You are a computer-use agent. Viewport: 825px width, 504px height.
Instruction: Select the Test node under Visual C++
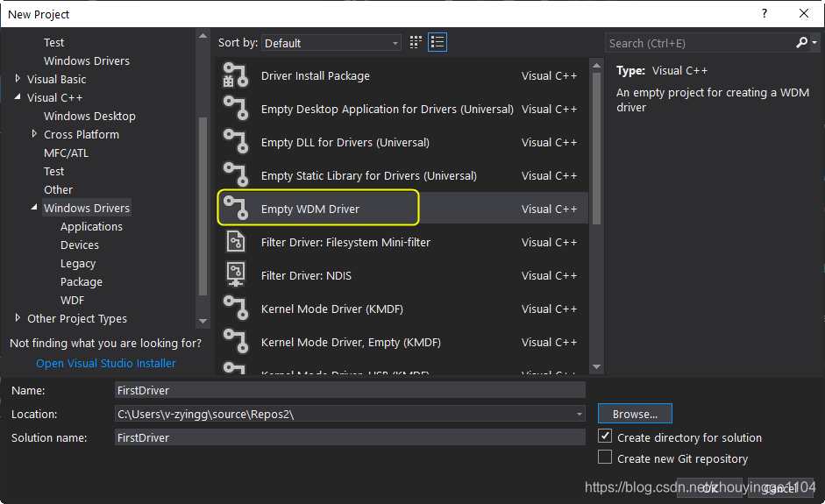tap(53, 172)
